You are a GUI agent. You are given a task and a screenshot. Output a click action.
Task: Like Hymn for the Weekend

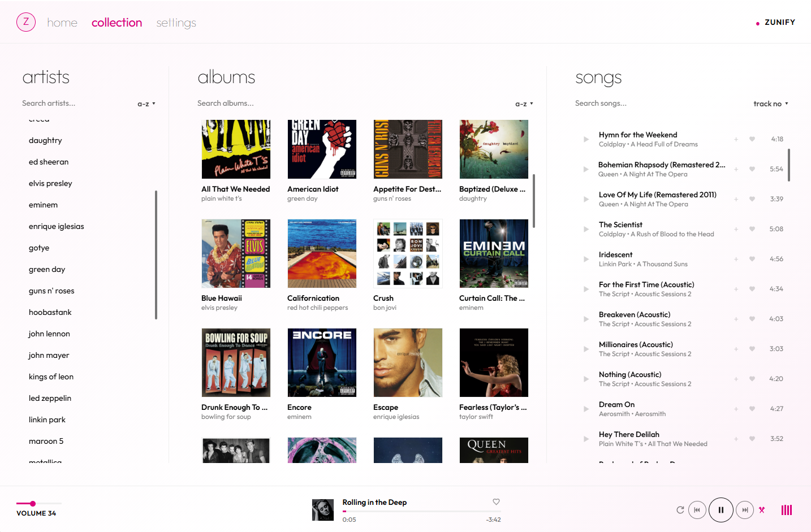coord(752,139)
